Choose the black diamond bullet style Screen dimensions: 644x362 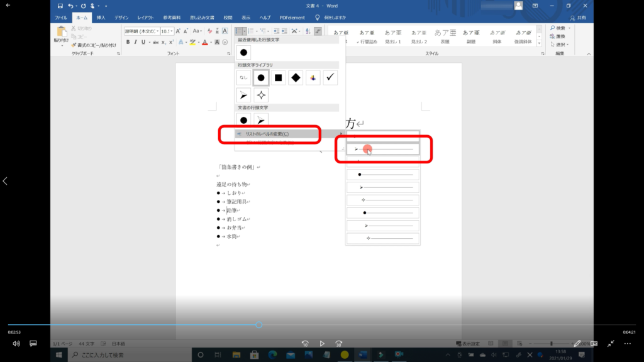(296, 78)
